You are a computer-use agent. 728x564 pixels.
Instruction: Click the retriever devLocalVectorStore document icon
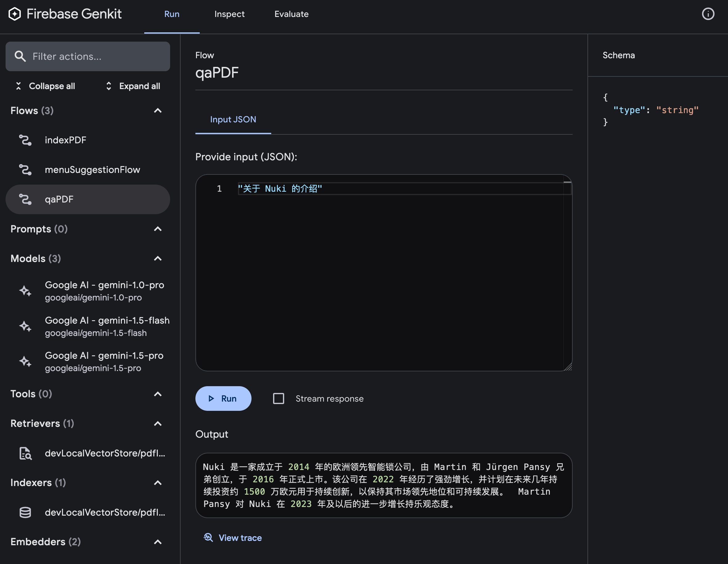[25, 453]
